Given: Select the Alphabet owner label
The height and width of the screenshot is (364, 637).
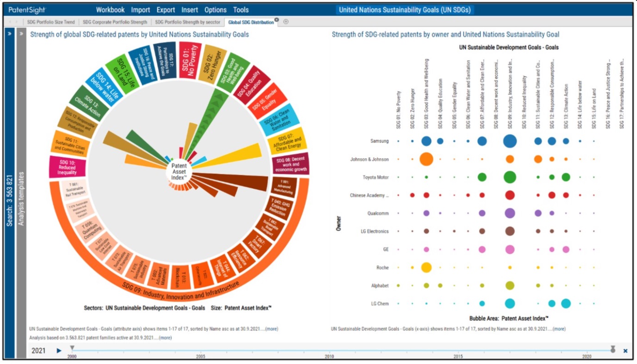Looking at the screenshot, I should click(379, 285).
